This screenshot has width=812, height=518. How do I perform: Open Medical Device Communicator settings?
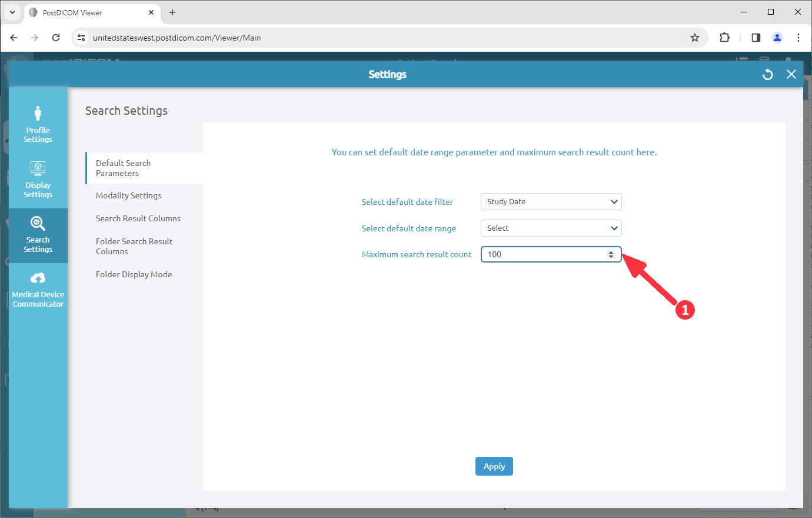coord(38,290)
